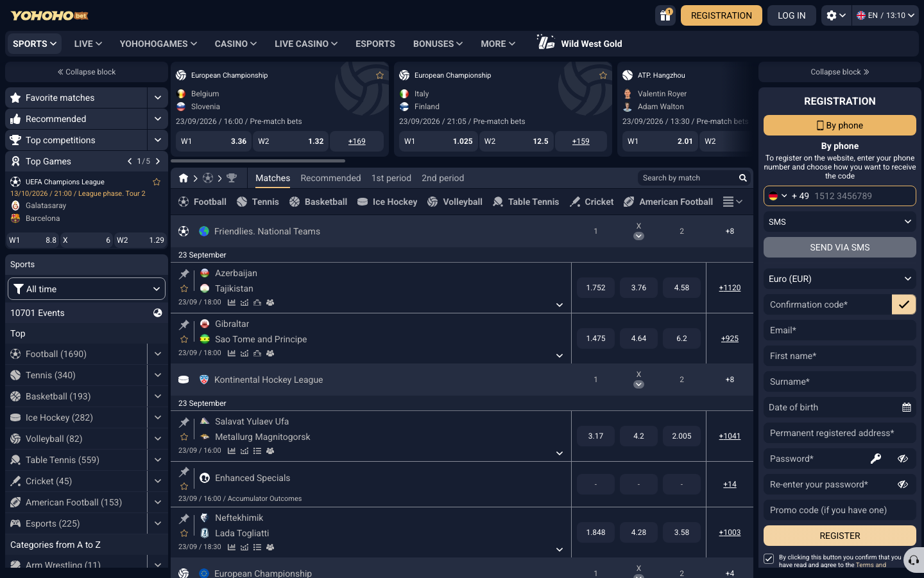
Task: Confirm the code with checkmark button
Action: 904,304
